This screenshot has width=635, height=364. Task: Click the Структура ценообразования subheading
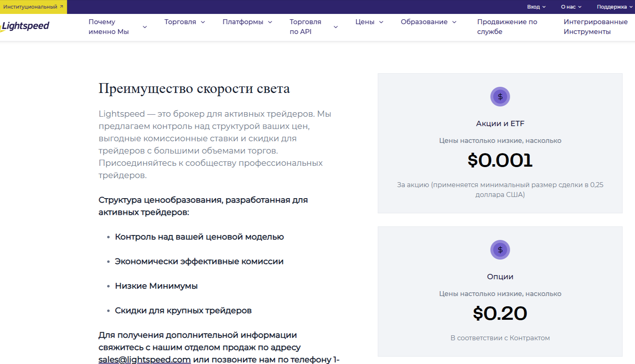click(x=203, y=206)
